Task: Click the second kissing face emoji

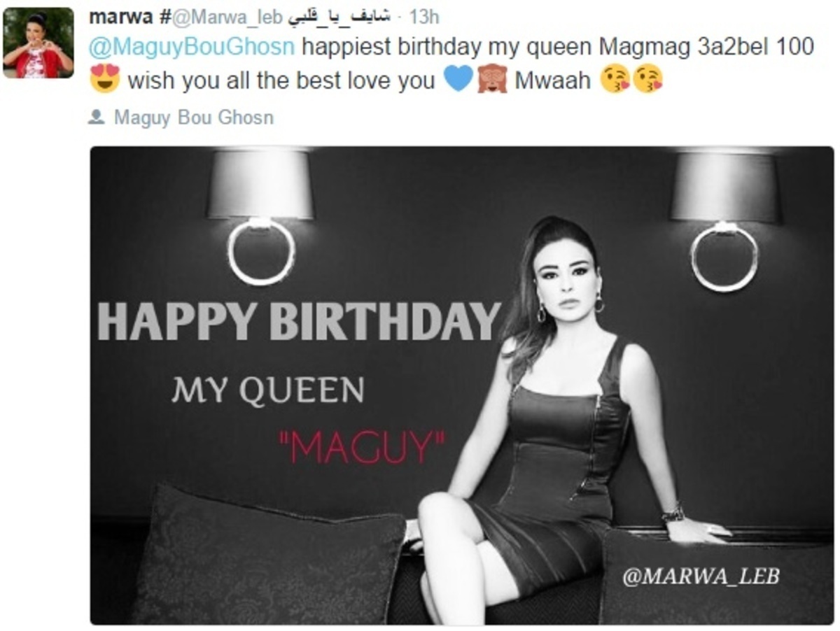Action: pos(647,79)
